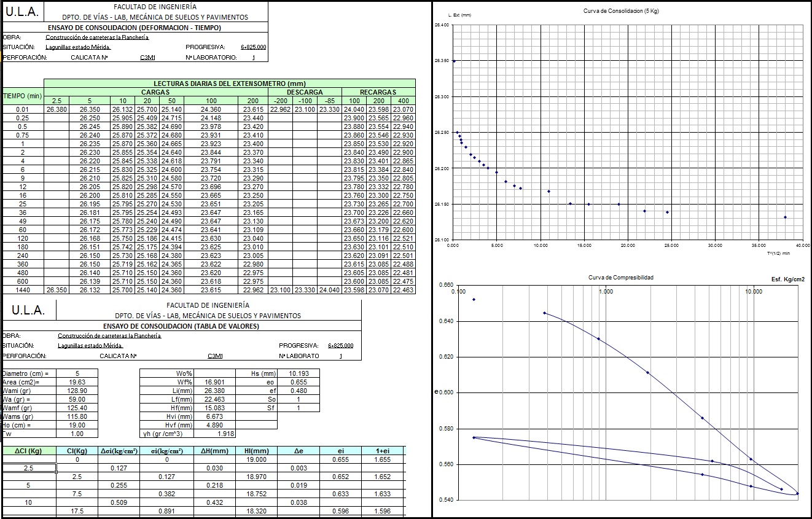
Task: Select the ΔH value 0.432
Action: point(215,502)
